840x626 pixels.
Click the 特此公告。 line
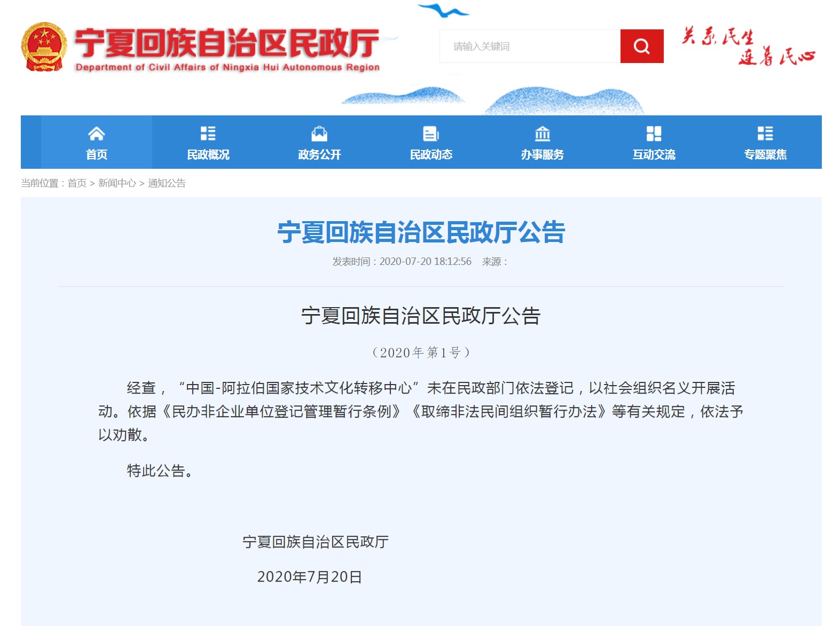[161, 471]
